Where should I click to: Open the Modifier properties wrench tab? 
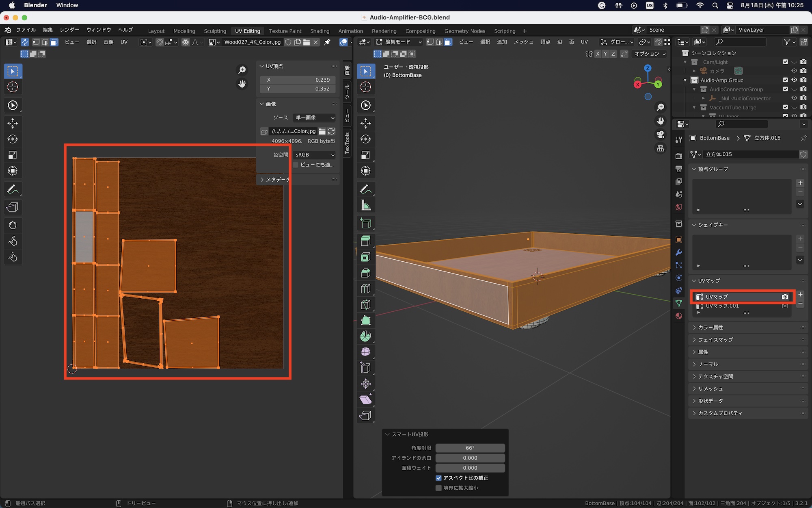[x=678, y=252]
